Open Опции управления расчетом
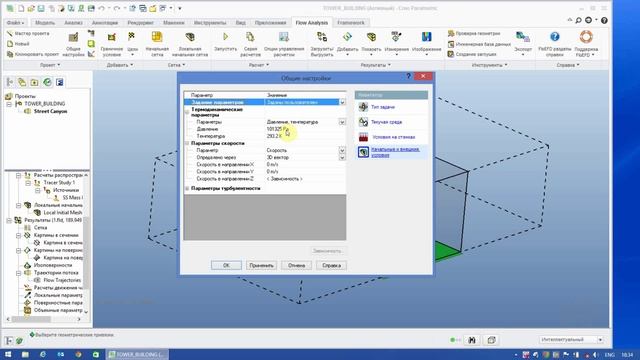 tap(284, 44)
